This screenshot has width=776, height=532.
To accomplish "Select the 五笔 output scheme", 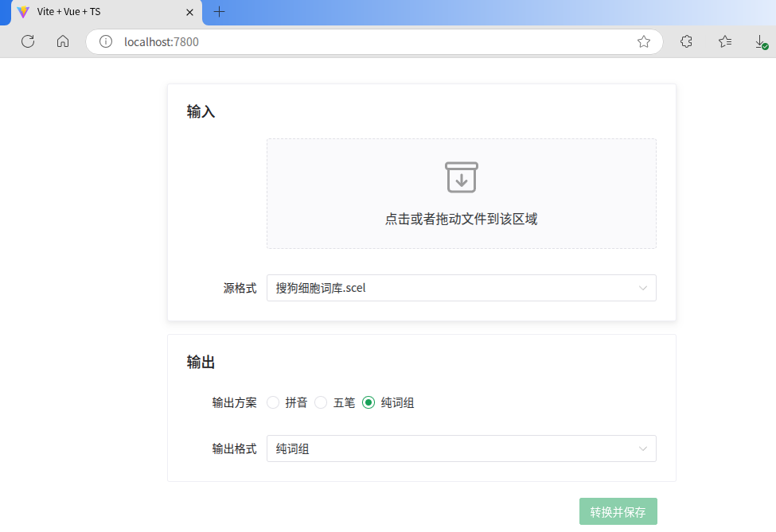I will (x=321, y=402).
